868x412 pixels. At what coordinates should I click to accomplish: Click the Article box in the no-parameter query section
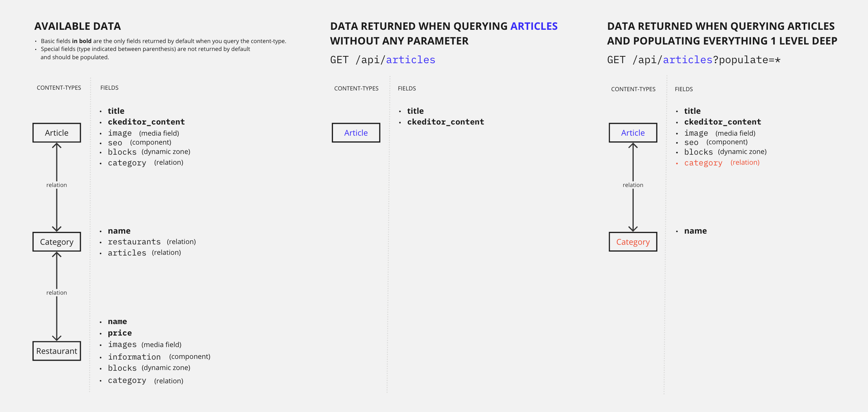(356, 133)
